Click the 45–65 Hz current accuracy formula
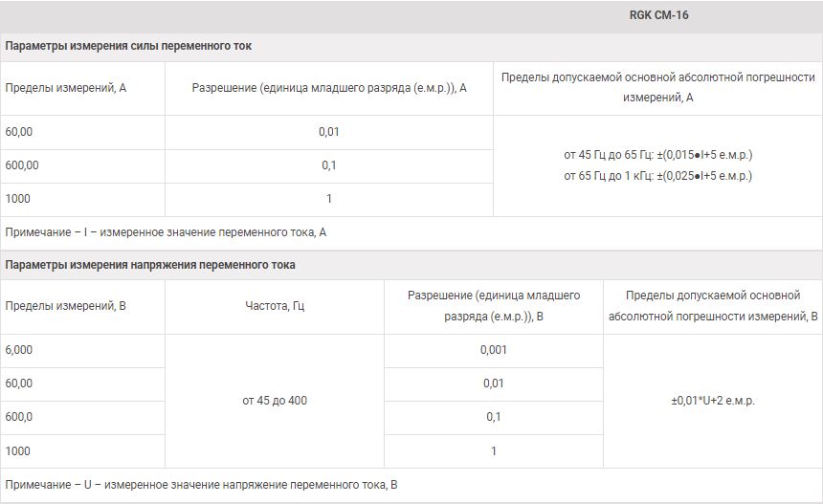The height and width of the screenshot is (504, 823). coord(657,155)
